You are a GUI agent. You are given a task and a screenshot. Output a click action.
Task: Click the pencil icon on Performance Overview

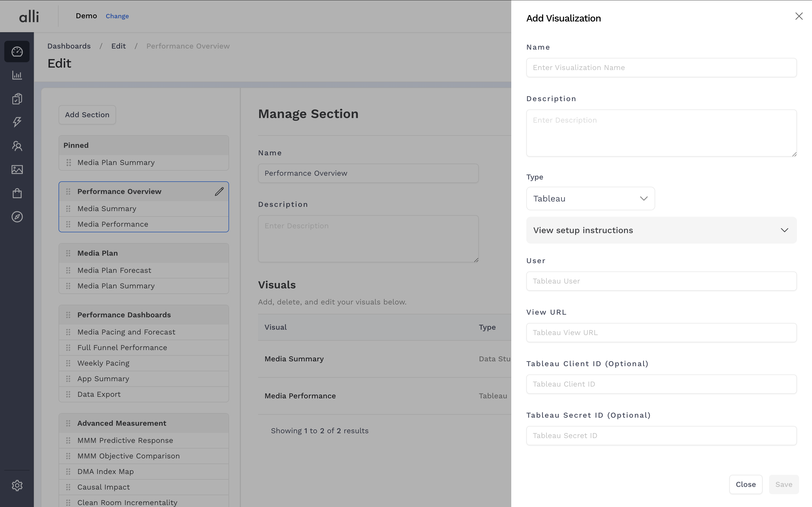[x=219, y=192]
